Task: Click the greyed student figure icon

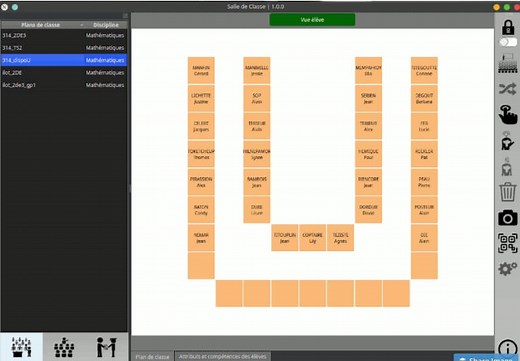Action: [507, 167]
